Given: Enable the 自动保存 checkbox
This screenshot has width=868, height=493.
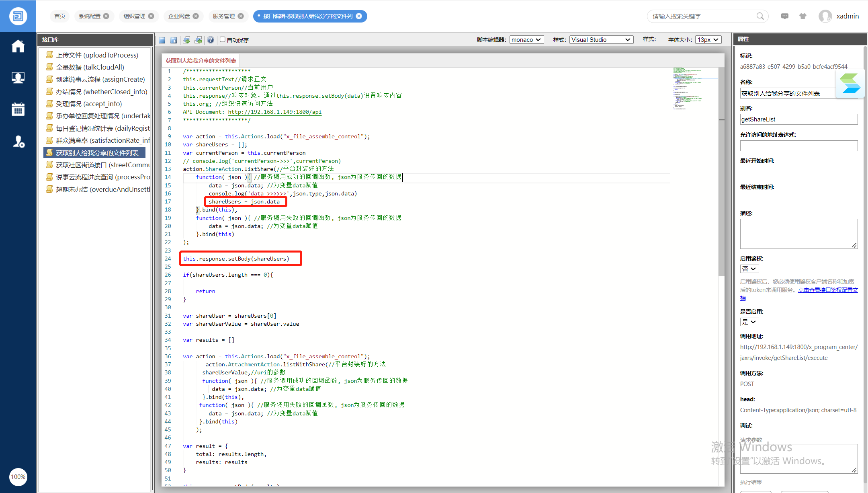Looking at the screenshot, I should 222,39.
